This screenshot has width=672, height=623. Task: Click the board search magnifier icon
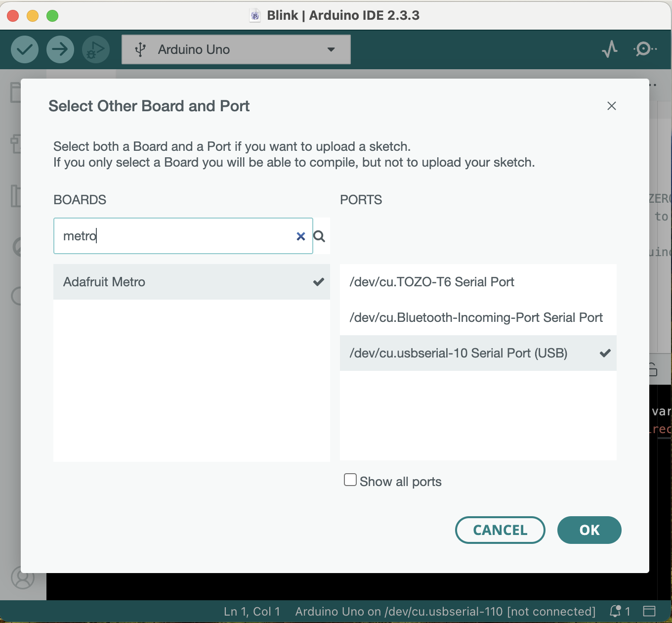pos(320,236)
